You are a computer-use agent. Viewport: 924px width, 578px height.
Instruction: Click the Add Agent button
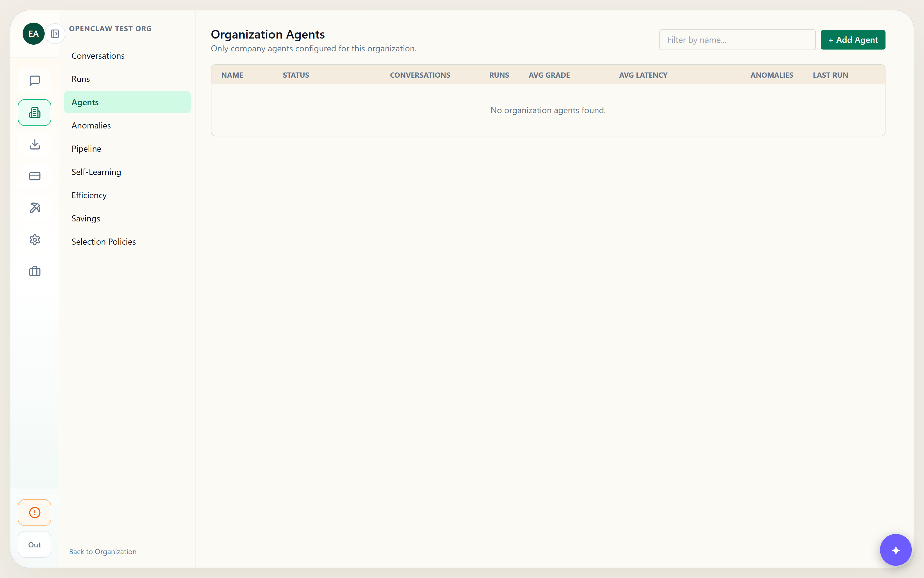click(x=853, y=40)
